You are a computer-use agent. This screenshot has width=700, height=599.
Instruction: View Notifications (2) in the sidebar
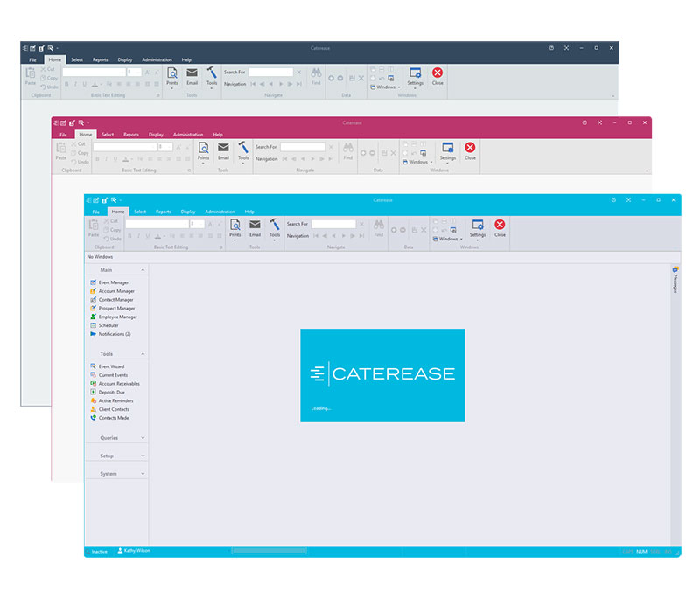pyautogui.click(x=110, y=334)
